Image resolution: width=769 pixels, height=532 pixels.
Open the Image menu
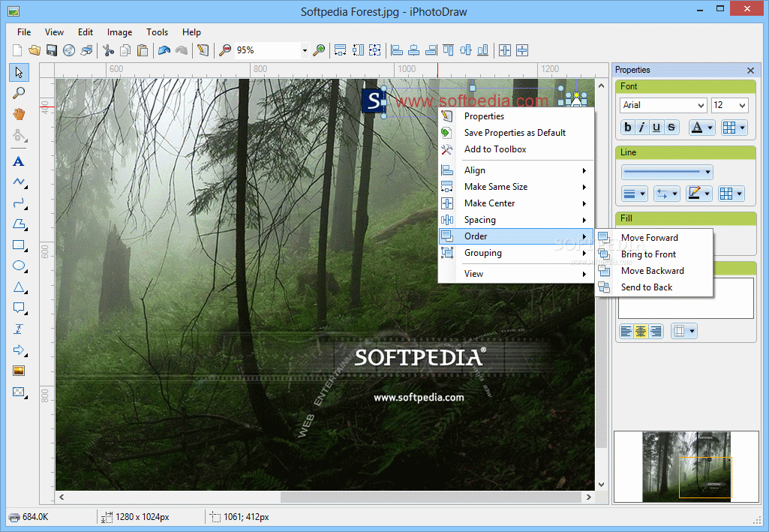(x=120, y=32)
